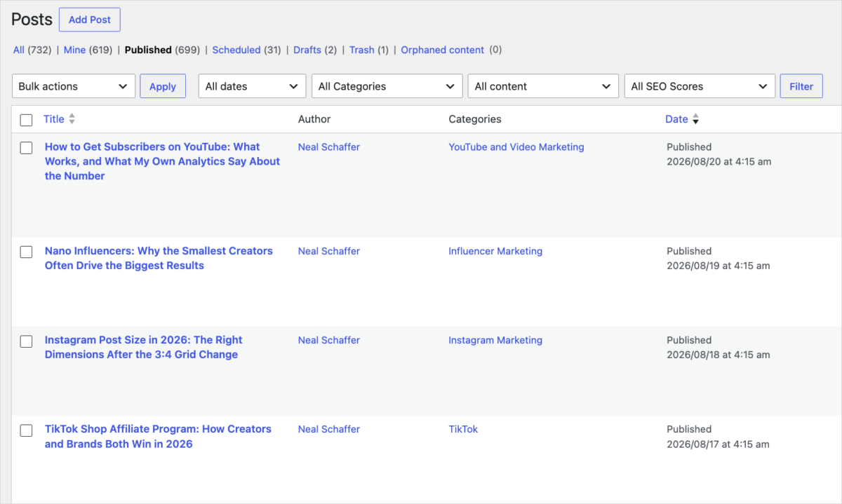Click the sort arrows next to Title

coord(72,119)
